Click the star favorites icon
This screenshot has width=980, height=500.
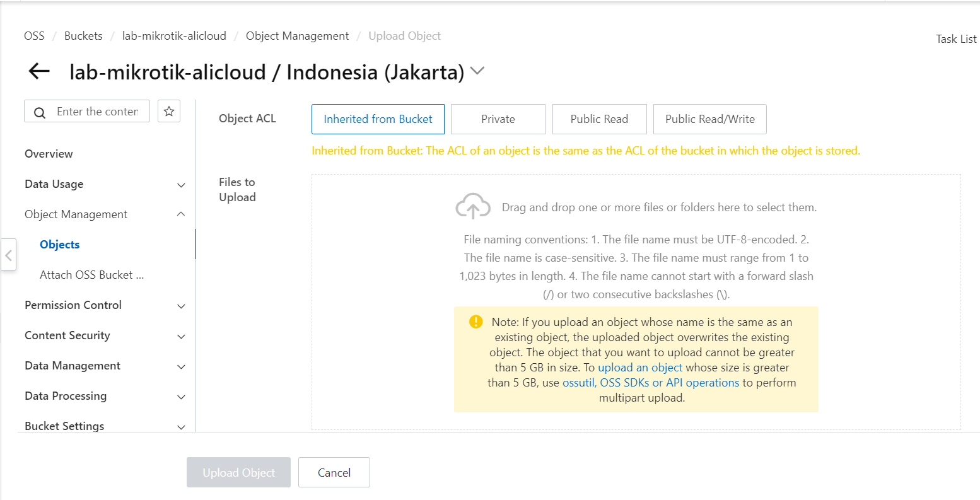pos(169,111)
